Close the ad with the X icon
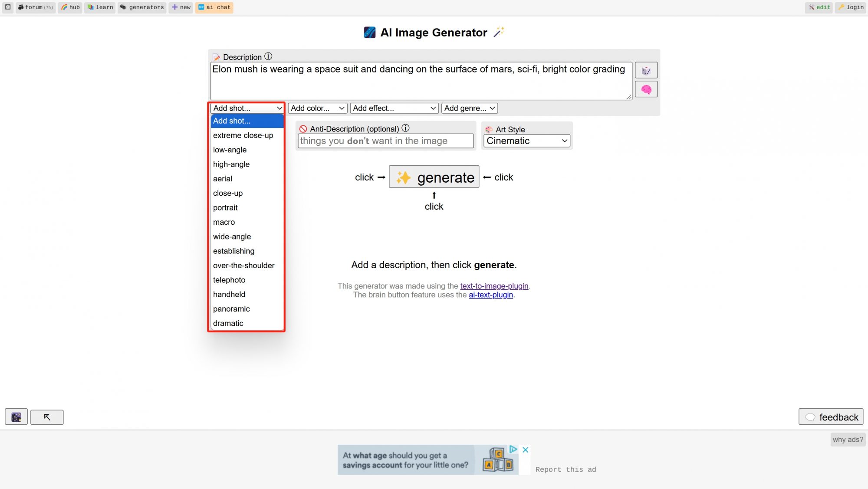 (x=525, y=450)
